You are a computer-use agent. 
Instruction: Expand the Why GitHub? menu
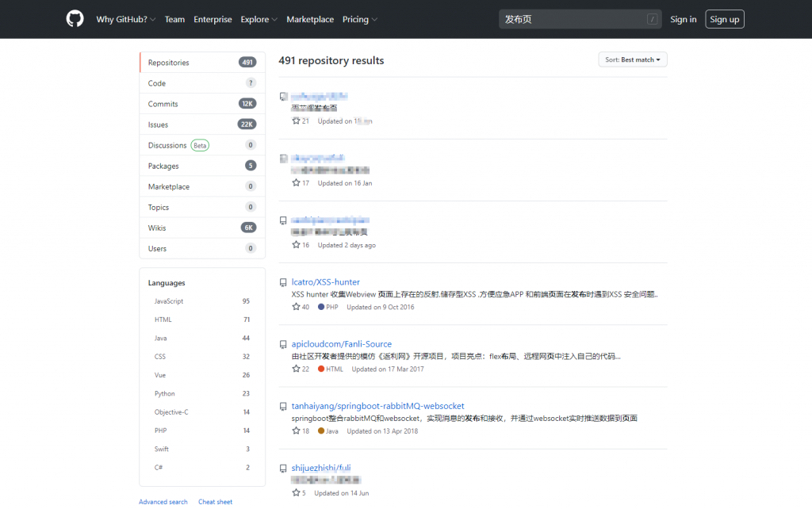pyautogui.click(x=126, y=19)
